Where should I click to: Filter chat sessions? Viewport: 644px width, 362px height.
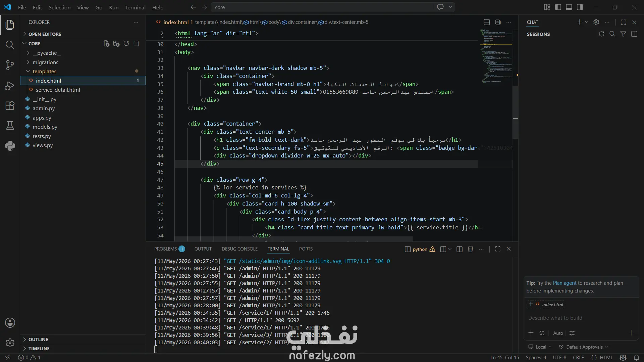(623, 34)
